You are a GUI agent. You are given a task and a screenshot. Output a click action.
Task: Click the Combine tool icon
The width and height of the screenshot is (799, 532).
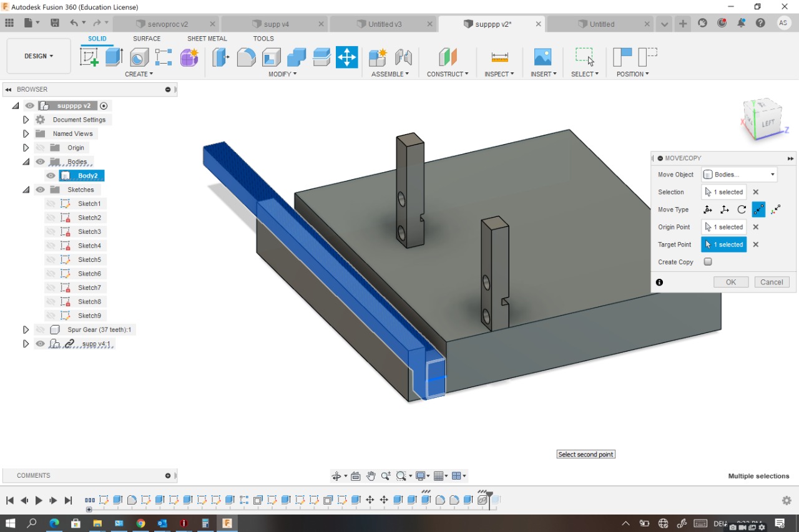297,57
